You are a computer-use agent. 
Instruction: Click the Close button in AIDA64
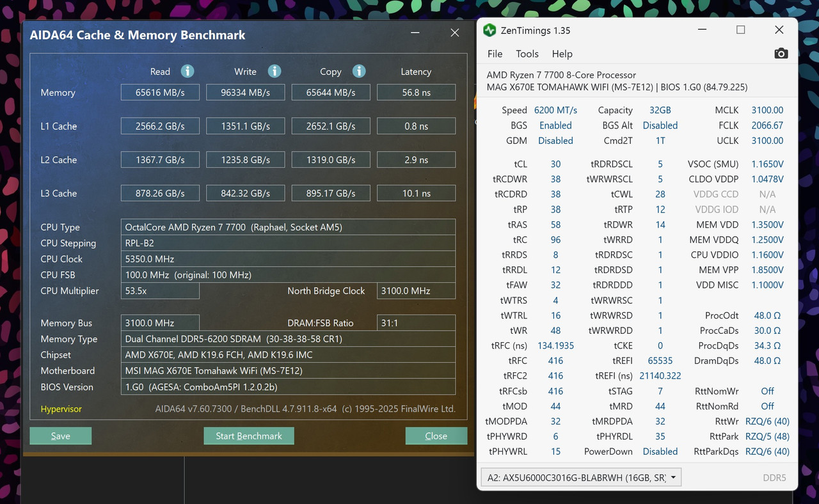coord(436,436)
